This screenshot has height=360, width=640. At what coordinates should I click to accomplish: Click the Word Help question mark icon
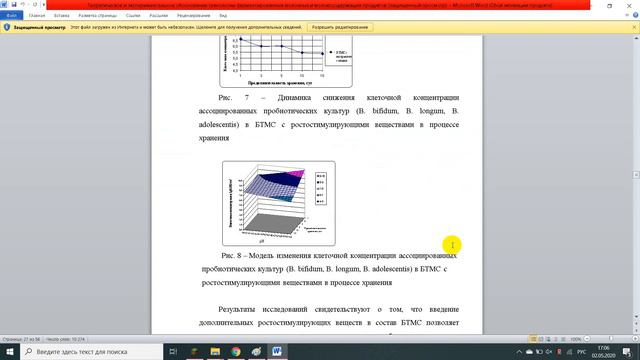636,16
